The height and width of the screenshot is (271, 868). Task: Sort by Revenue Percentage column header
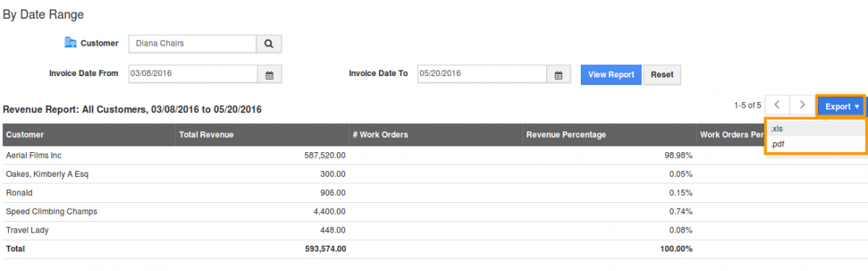click(x=610, y=135)
